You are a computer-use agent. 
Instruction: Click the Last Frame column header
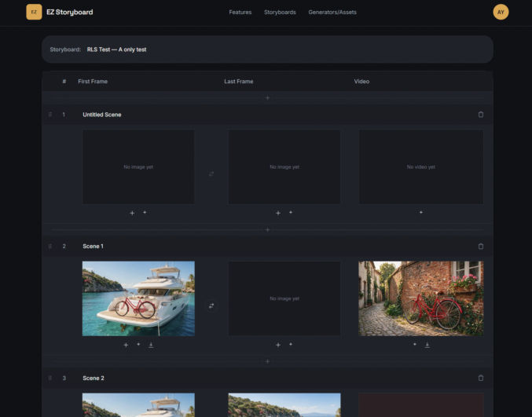(239, 82)
